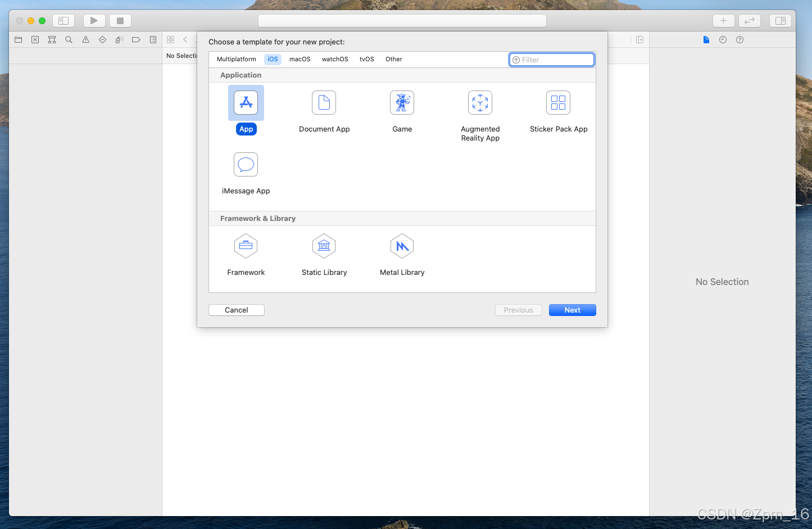Go back with editor chevron
The width and height of the screenshot is (812, 529).
185,40
